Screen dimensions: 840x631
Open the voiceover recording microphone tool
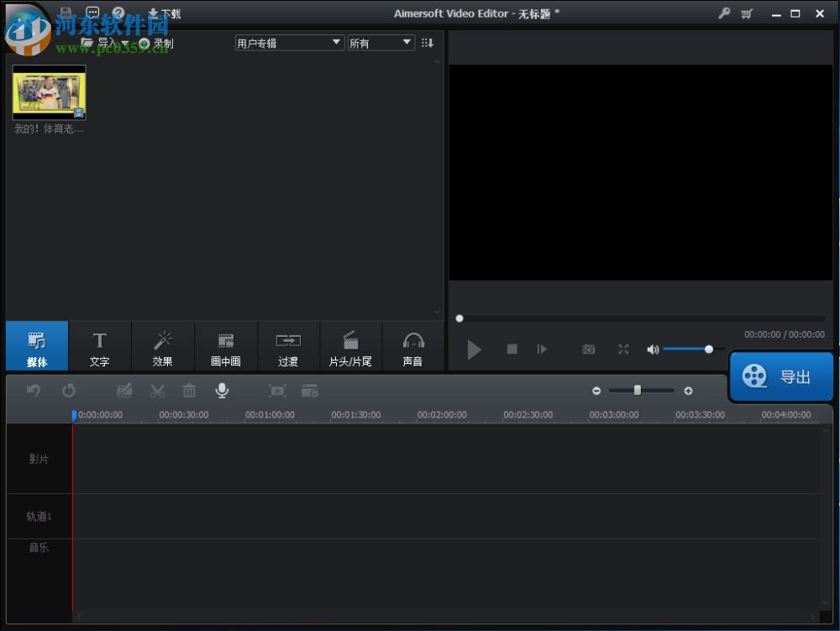click(x=222, y=390)
